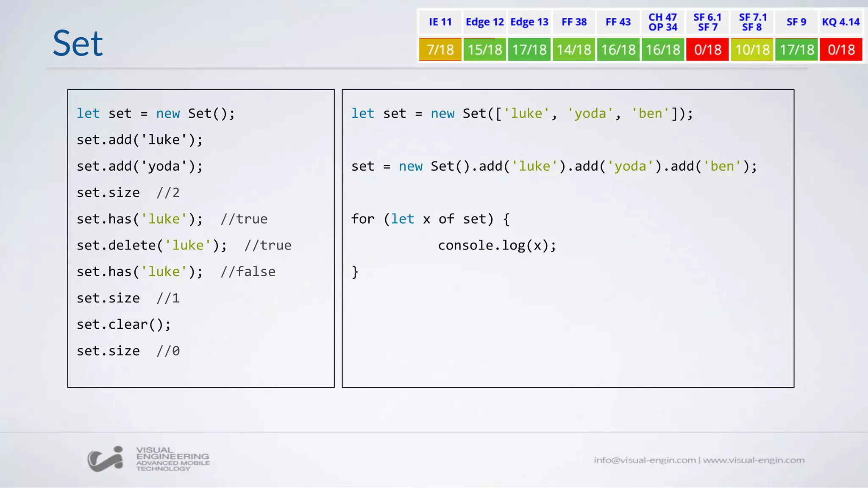
Task: Select the SF 9 column label
Action: [x=796, y=22]
